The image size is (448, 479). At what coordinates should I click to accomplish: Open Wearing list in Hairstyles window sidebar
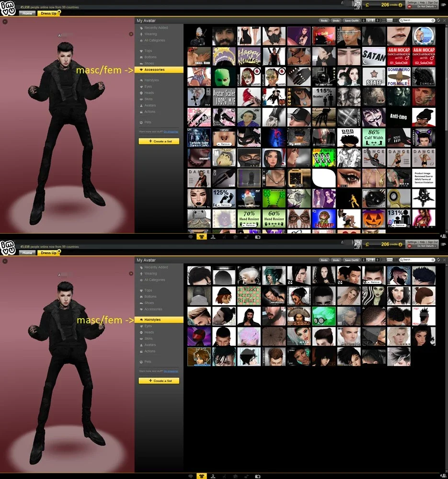(x=150, y=274)
